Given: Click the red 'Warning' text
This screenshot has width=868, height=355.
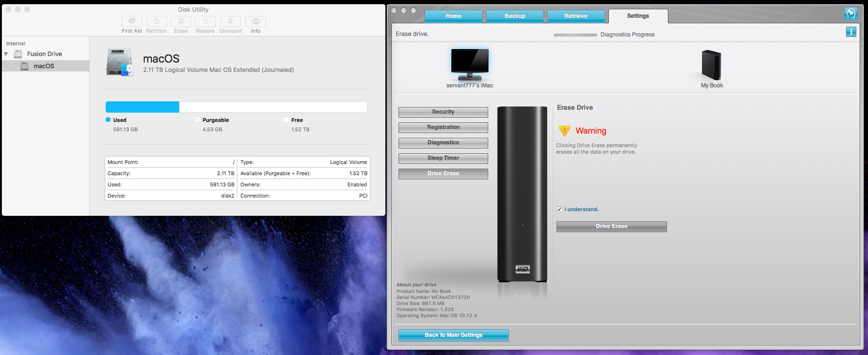Looking at the screenshot, I should coord(591,131).
